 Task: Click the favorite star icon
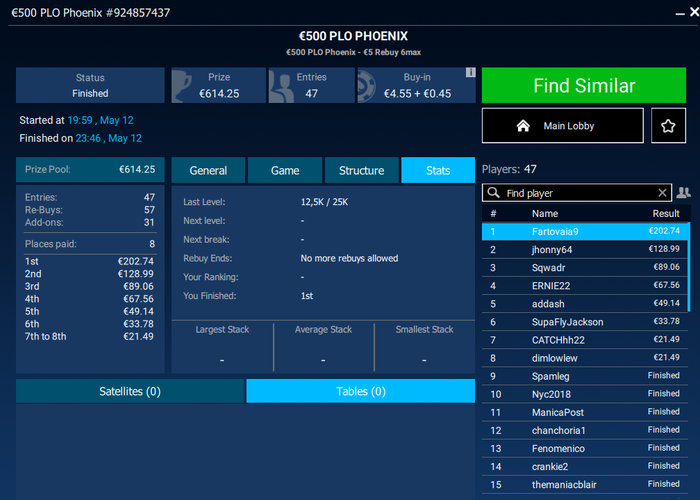pyautogui.click(x=668, y=126)
